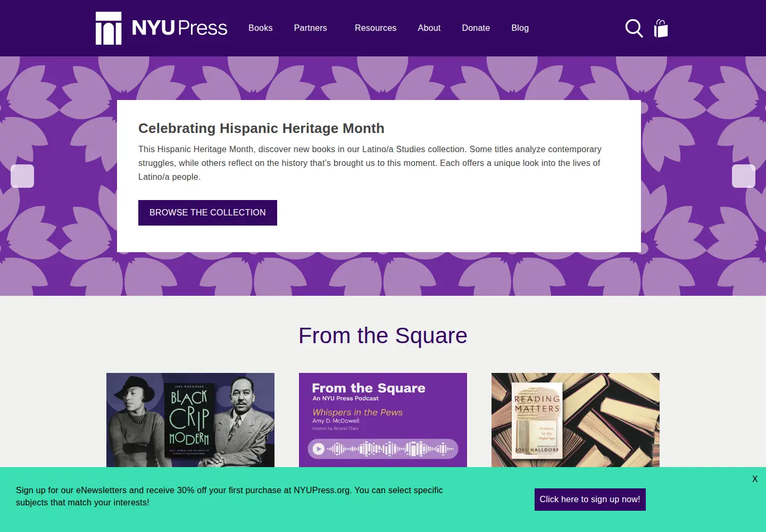The height and width of the screenshot is (532, 766).
Task: Open the Reading Matters book image
Action: 576,420
